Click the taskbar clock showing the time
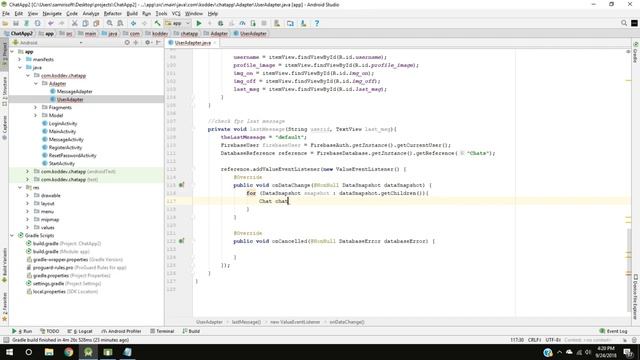 [605, 352]
